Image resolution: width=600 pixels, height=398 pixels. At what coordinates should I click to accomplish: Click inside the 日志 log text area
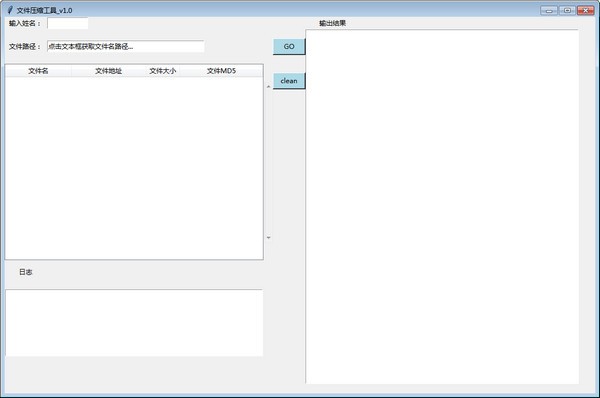[x=134, y=323]
